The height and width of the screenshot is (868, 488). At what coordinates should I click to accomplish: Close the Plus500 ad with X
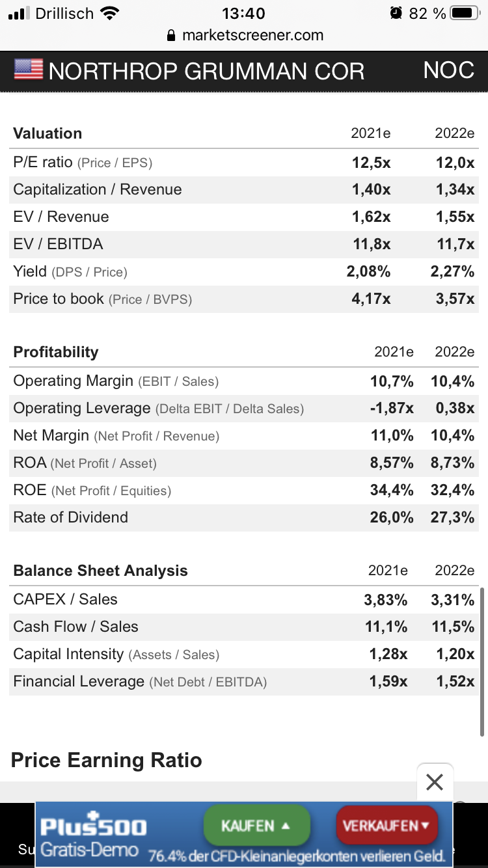435,782
